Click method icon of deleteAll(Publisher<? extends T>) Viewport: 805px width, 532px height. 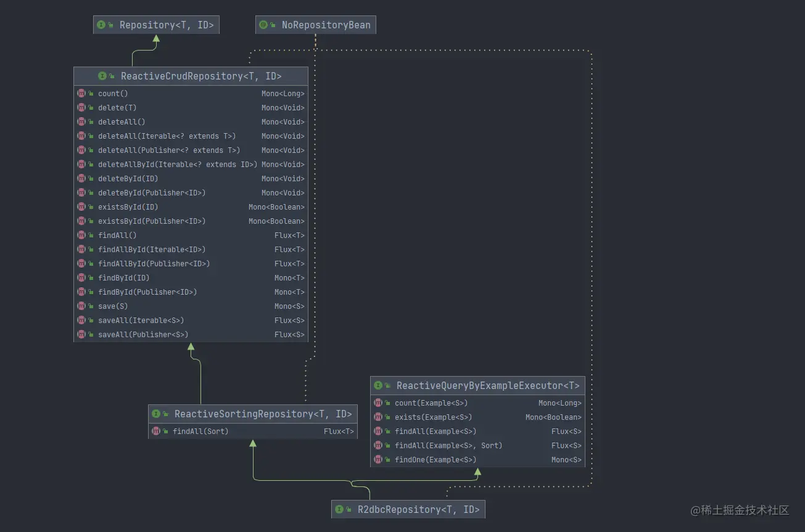(81, 150)
